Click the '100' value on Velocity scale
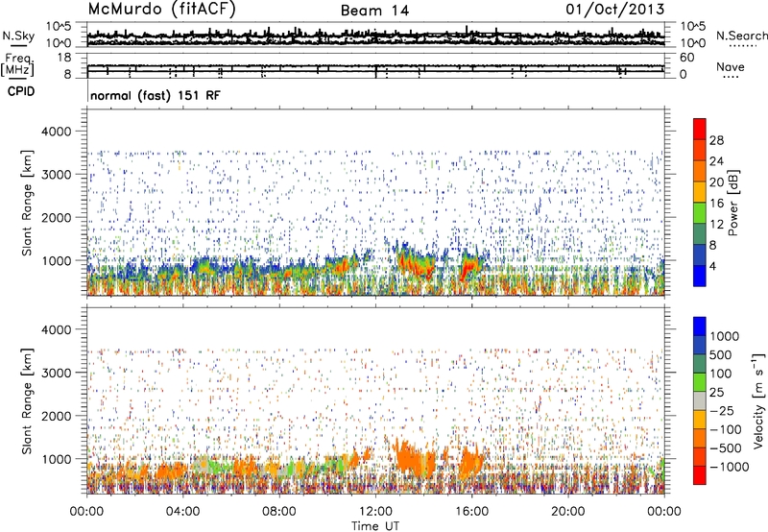Image resolution: width=768 pixels, height=532 pixels. pos(721,374)
